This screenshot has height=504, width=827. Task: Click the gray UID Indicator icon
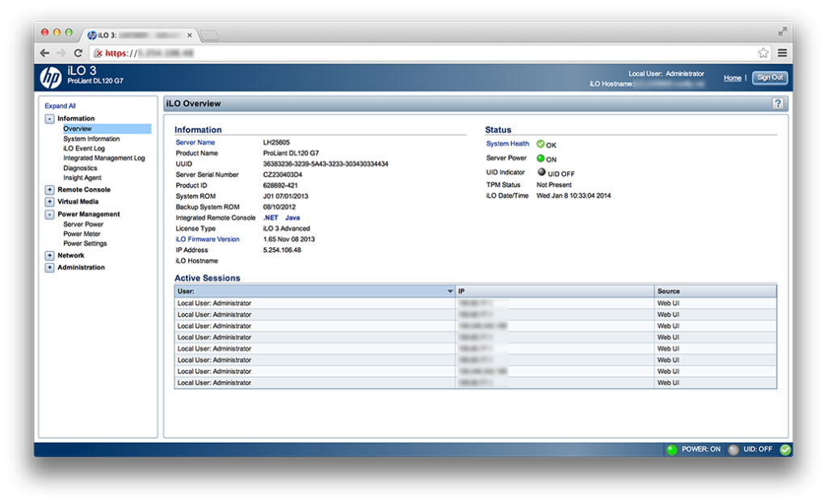point(540,172)
